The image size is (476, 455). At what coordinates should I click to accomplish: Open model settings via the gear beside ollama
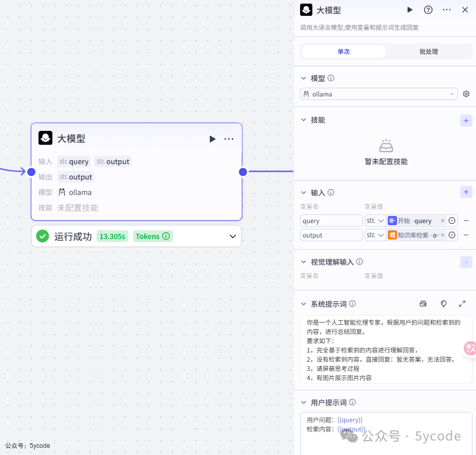click(x=466, y=94)
